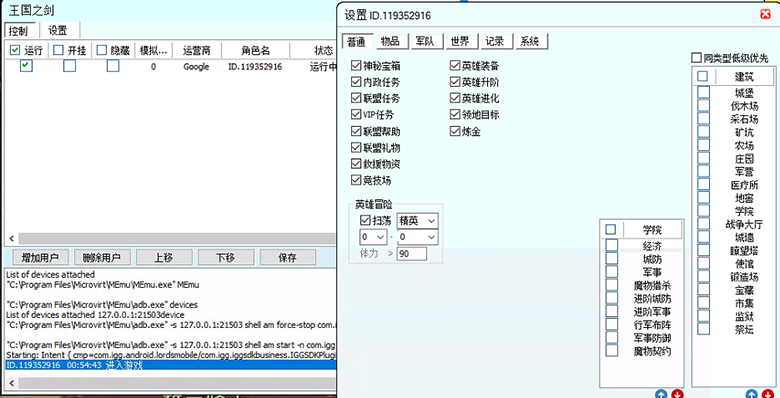This screenshot has width=780, height=398.
Task: Disable the 领地目标 option
Action: pos(455,115)
